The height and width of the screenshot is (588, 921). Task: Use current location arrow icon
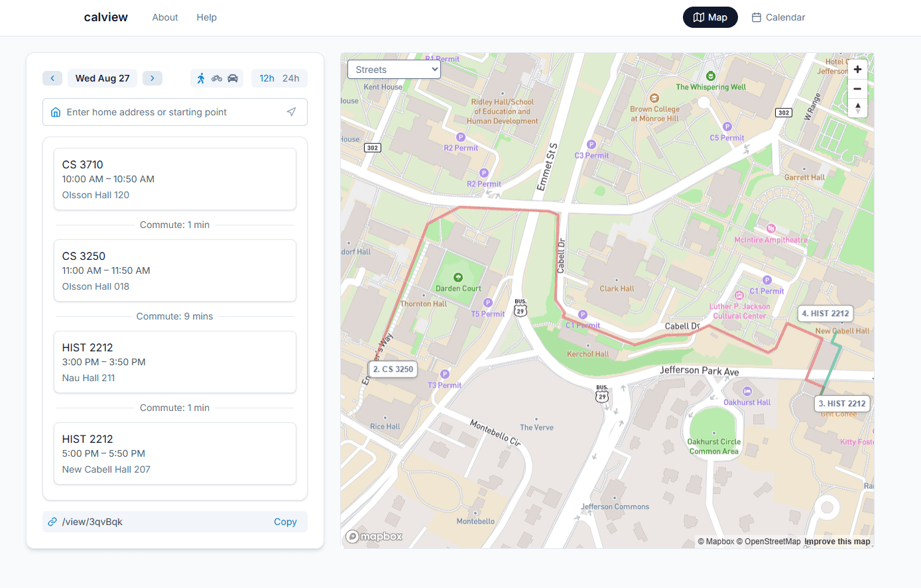pos(291,112)
